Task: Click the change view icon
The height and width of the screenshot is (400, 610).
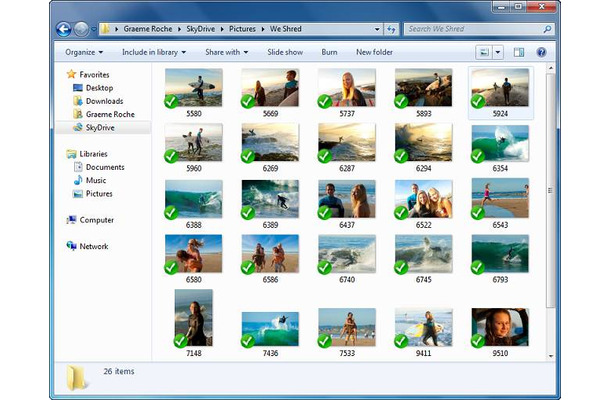Action: point(484,52)
